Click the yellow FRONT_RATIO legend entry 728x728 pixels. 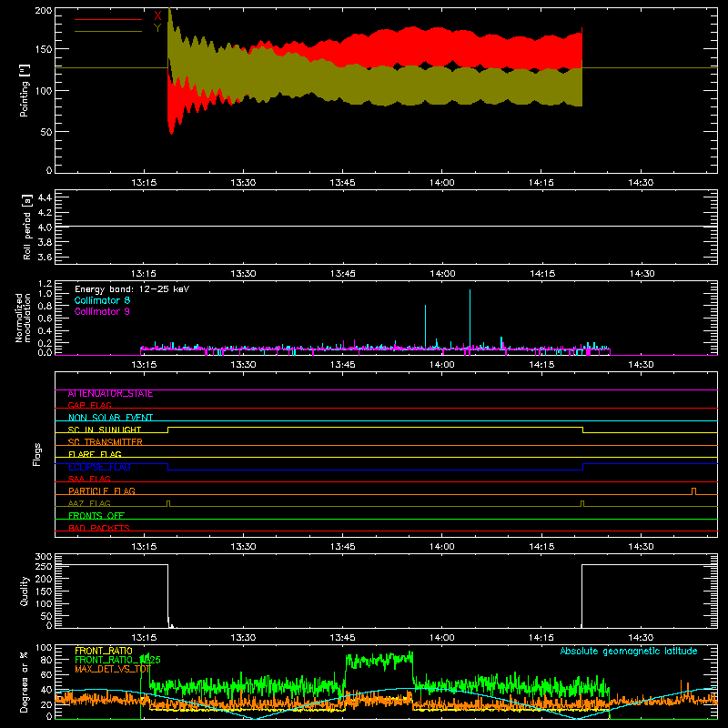tap(104, 651)
